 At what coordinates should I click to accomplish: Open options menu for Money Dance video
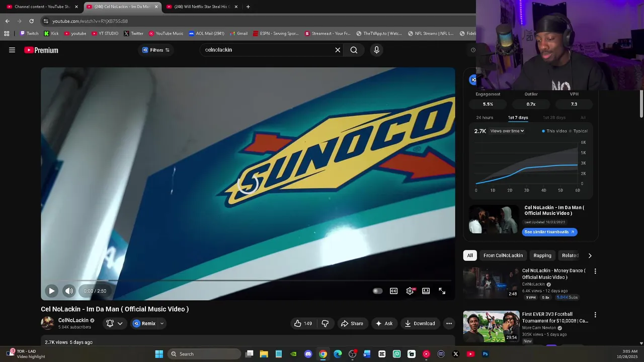click(x=595, y=271)
